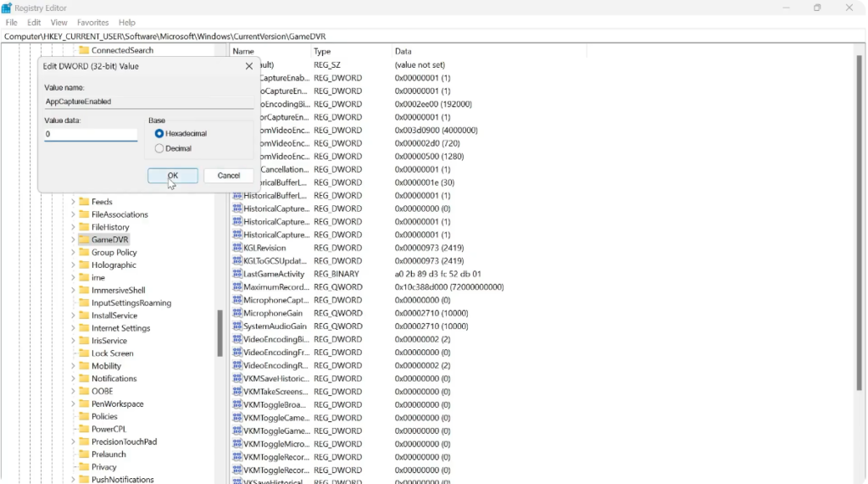Click the VKMToggleBroa... value icon
This screenshot has height=484, width=868.
(237, 404)
